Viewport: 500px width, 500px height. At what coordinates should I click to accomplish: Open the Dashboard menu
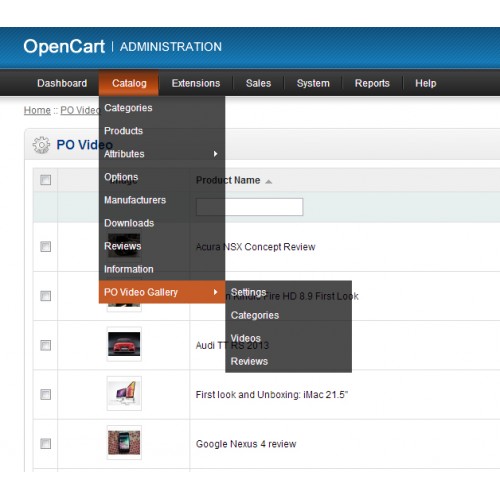click(x=62, y=83)
